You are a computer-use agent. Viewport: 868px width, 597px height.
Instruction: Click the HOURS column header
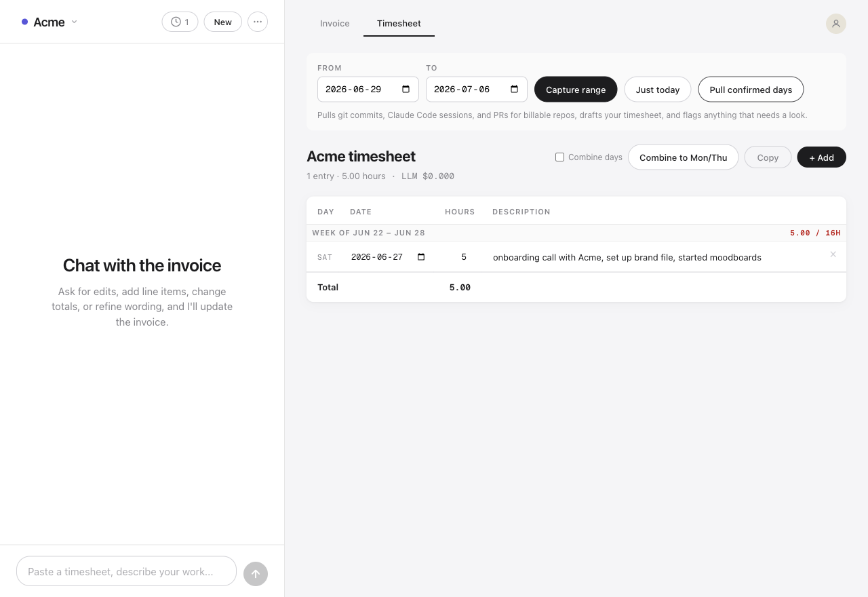pyautogui.click(x=460, y=212)
